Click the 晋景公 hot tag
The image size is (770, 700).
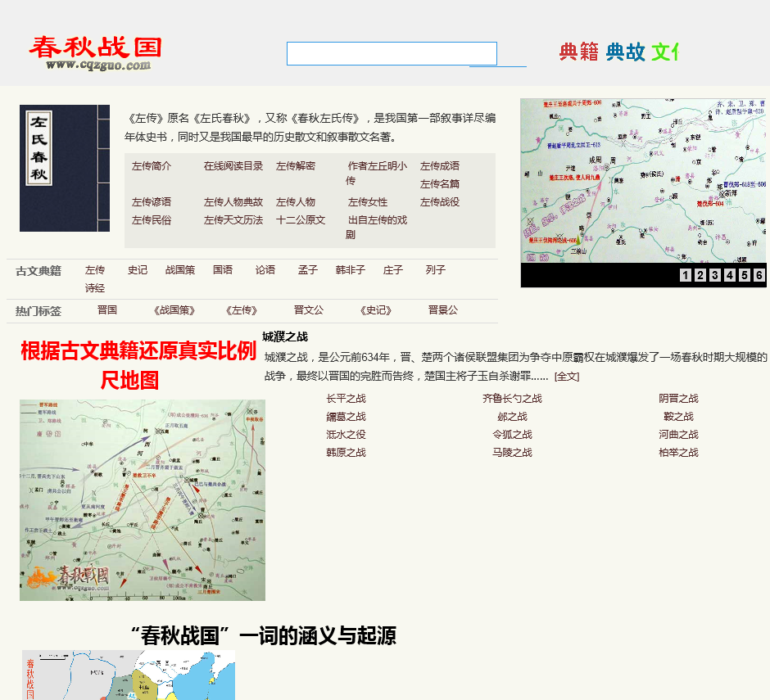point(443,309)
